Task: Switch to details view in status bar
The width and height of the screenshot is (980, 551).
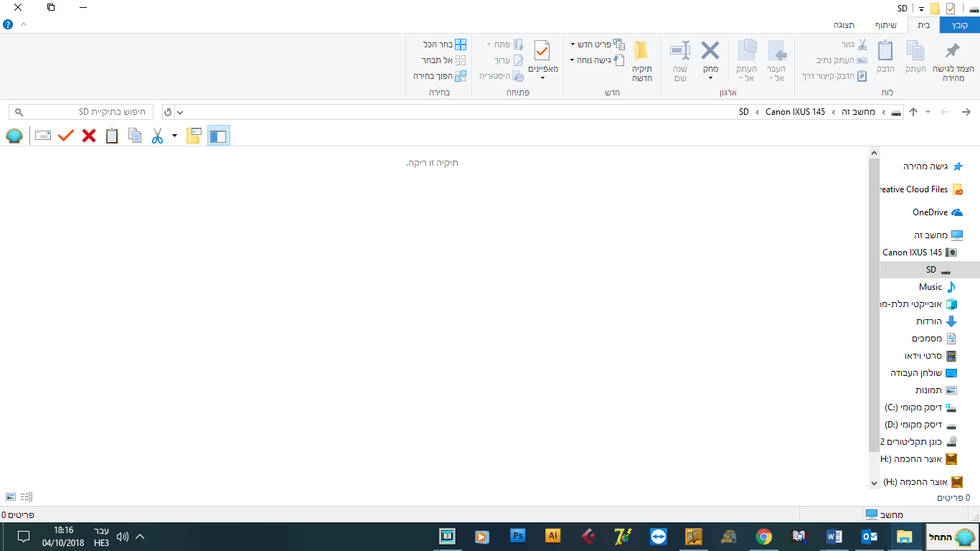Action: coord(27,496)
